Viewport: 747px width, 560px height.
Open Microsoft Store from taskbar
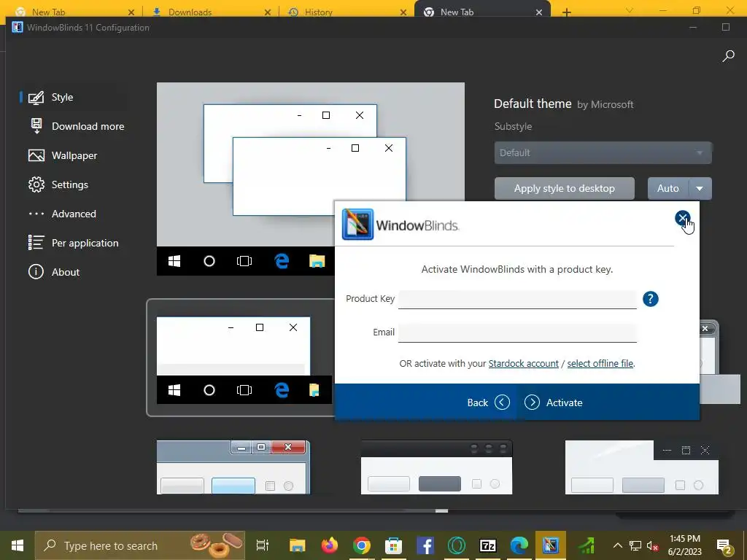[393, 545]
